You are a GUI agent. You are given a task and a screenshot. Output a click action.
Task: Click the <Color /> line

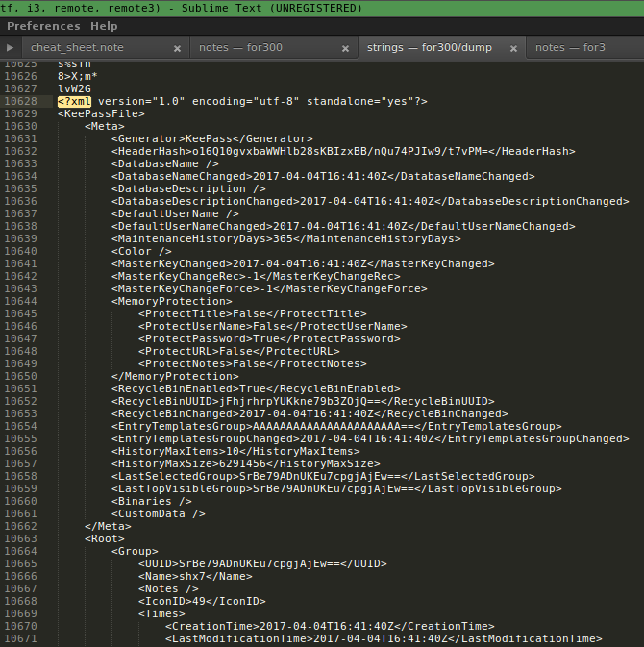(x=141, y=251)
